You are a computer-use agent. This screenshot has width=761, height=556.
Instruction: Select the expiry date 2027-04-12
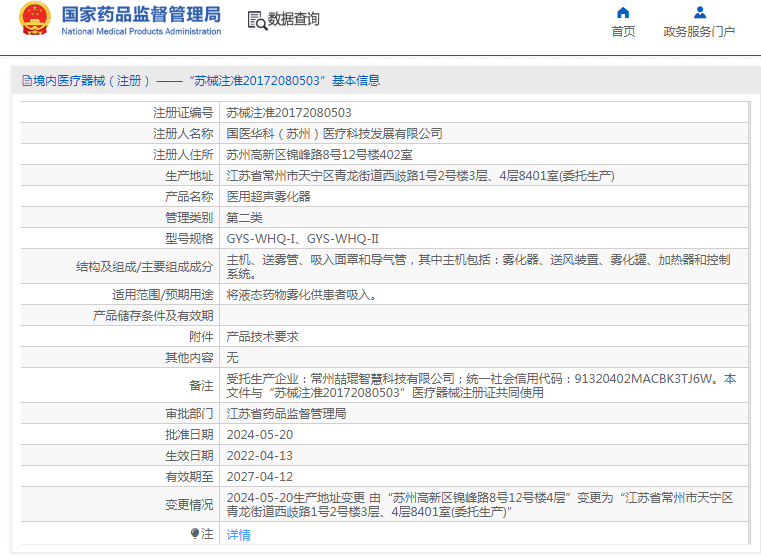click(260, 476)
